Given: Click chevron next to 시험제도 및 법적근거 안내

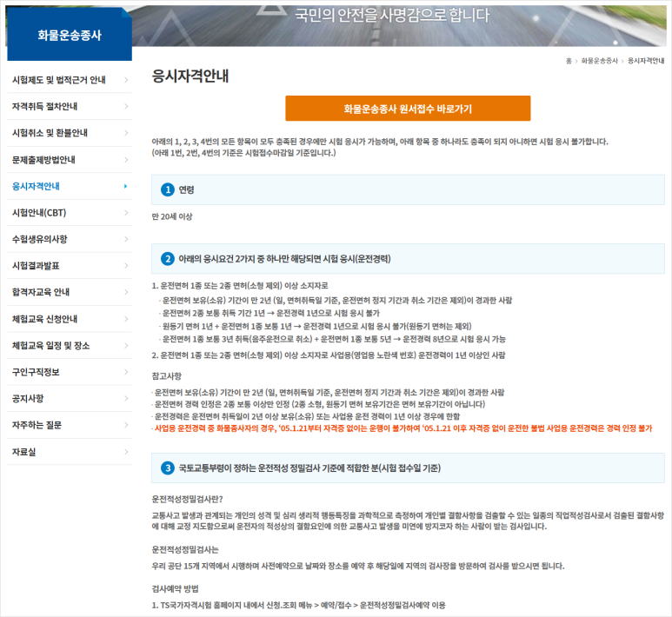Looking at the screenshot, I should click(126, 80).
